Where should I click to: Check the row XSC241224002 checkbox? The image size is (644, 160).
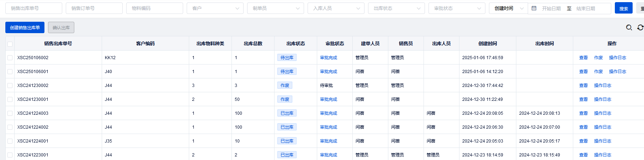pyautogui.click(x=10, y=127)
